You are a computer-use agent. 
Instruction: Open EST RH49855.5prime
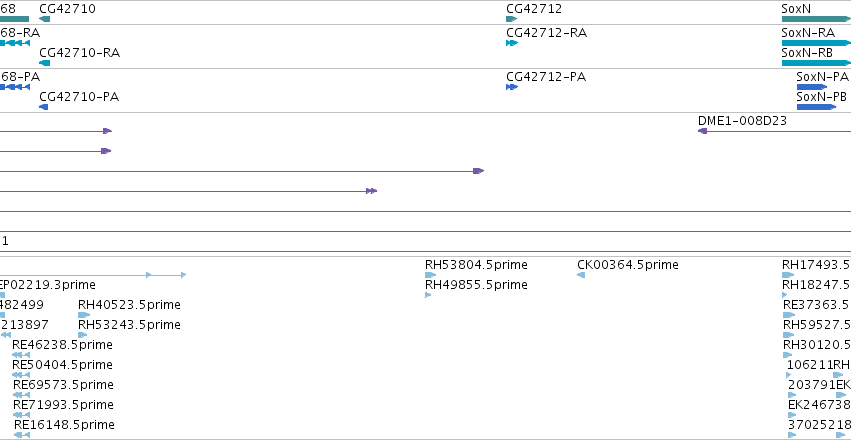tap(428, 295)
